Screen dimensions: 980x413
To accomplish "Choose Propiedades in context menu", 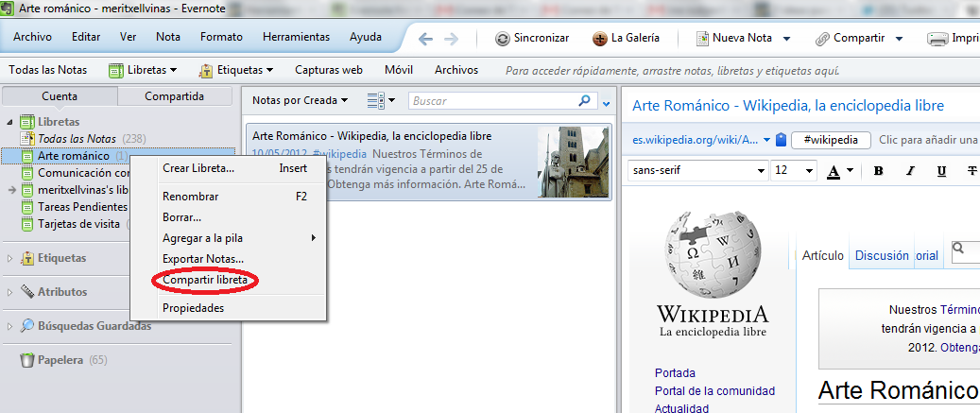I will [x=228, y=308].
